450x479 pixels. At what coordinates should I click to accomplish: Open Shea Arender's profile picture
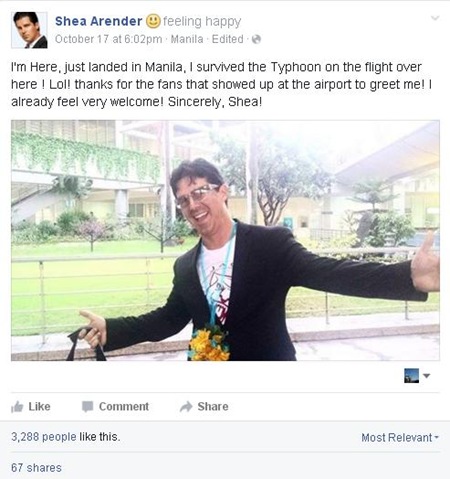point(29,30)
